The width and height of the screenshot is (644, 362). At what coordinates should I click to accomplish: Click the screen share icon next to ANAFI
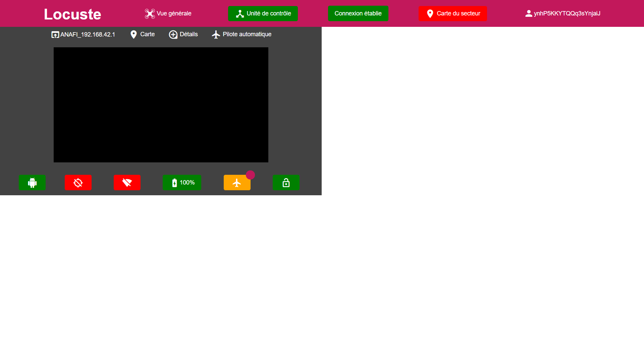tap(55, 35)
